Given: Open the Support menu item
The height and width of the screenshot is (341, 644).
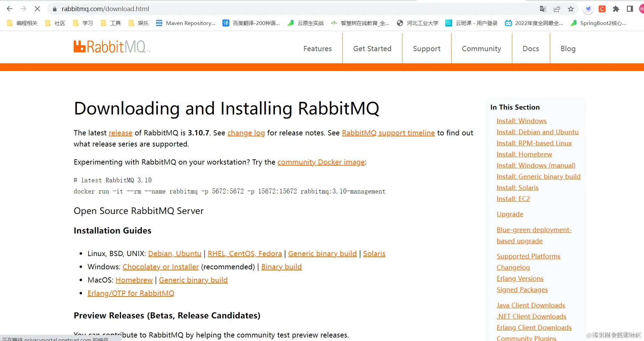Looking at the screenshot, I should (427, 49).
